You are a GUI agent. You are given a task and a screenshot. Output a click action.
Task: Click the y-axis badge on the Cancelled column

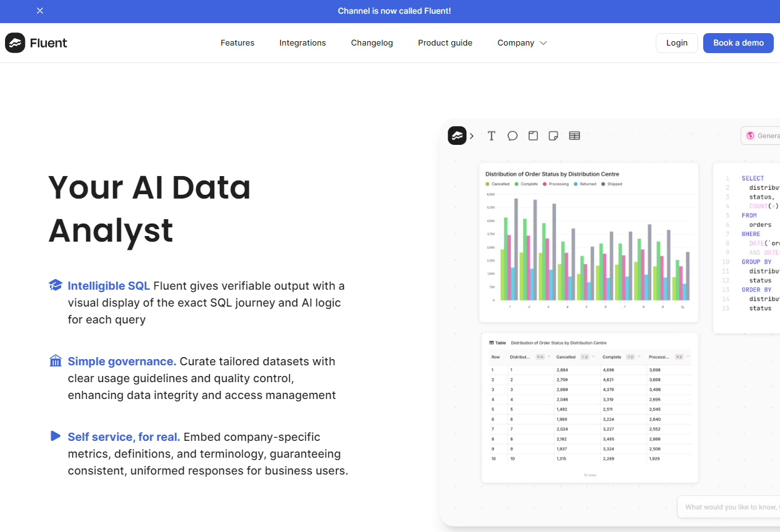[x=585, y=357]
